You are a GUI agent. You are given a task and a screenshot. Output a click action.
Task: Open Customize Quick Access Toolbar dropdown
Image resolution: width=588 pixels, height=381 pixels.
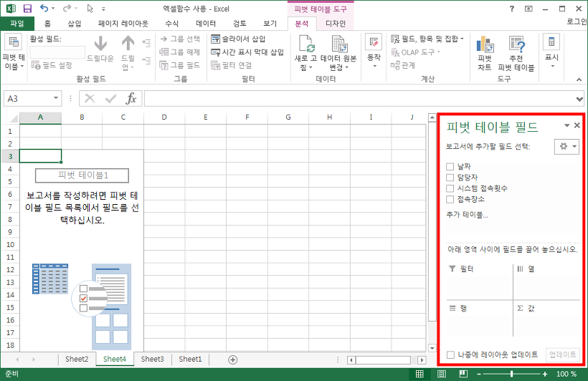click(103, 9)
